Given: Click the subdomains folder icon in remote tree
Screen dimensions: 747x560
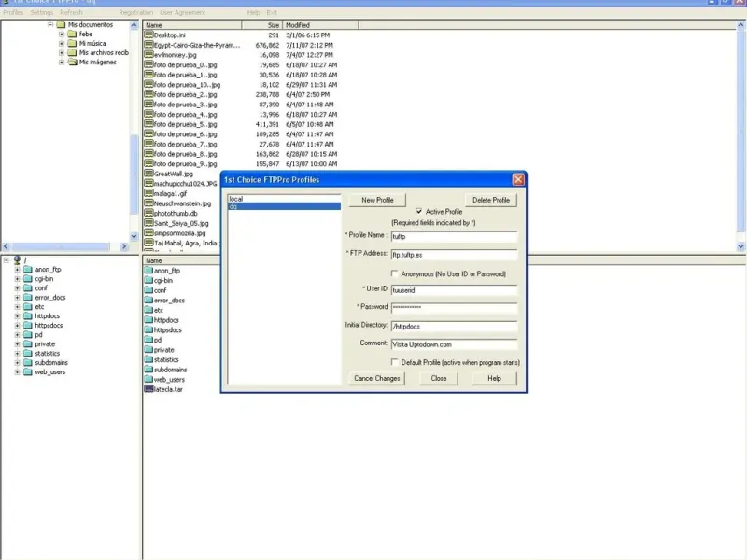Looking at the screenshot, I should point(28,363).
